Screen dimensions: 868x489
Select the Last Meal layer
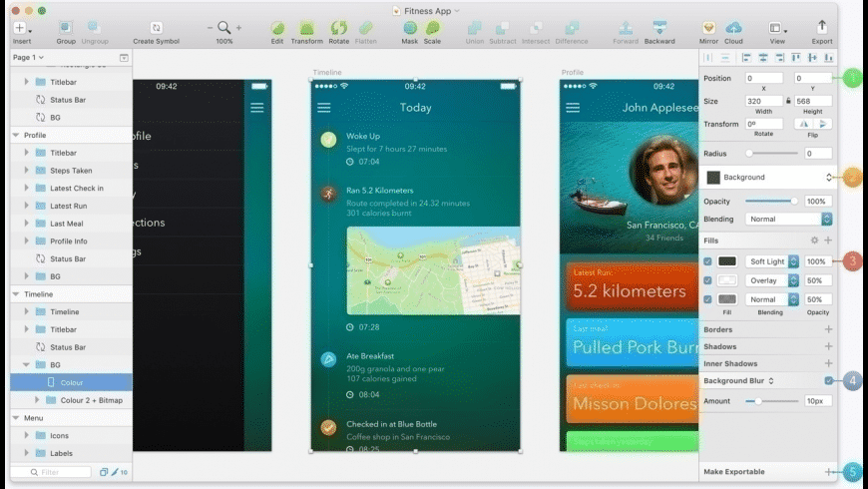coord(71,224)
